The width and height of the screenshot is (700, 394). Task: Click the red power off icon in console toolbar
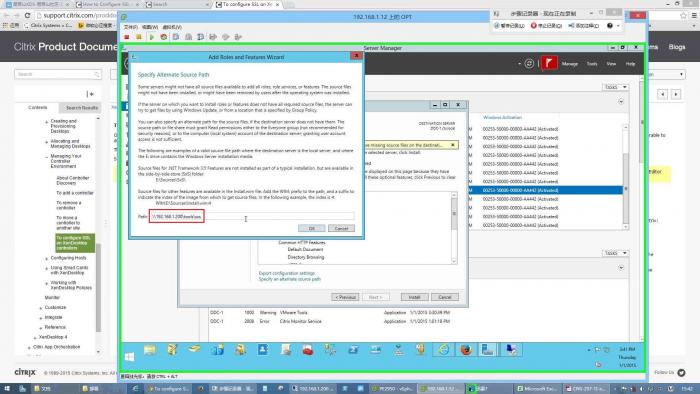point(127,37)
